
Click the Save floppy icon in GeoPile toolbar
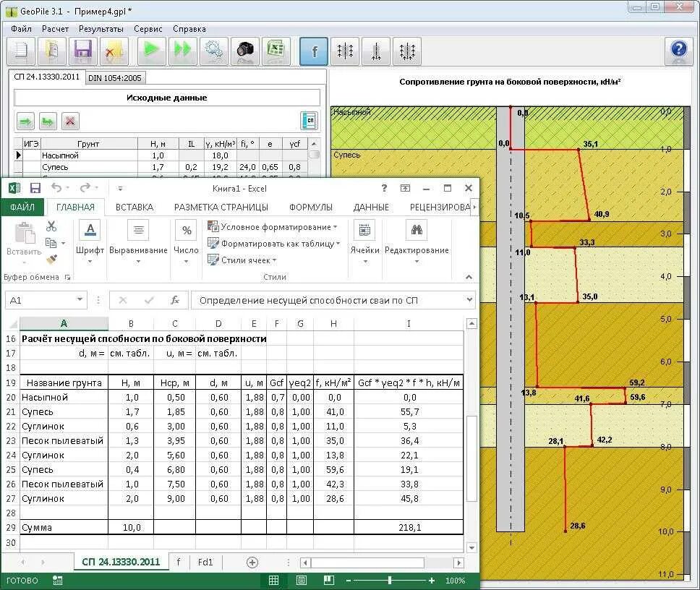tap(82, 51)
